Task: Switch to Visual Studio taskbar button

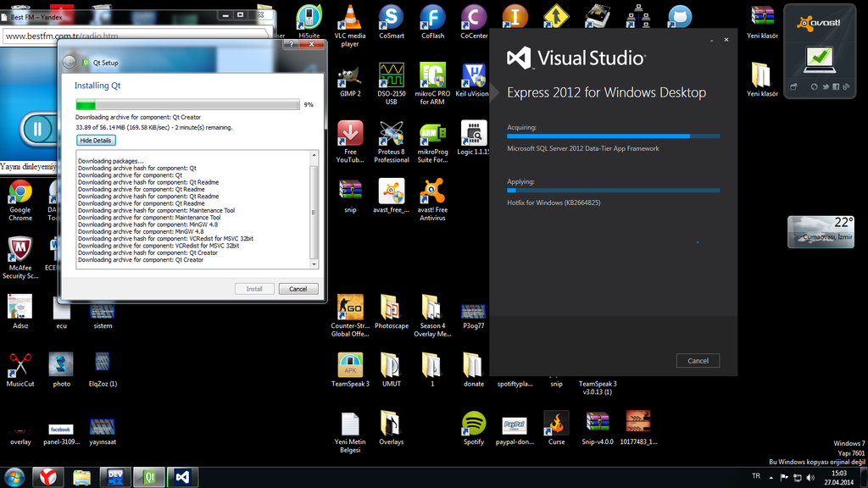Action: coord(183,477)
